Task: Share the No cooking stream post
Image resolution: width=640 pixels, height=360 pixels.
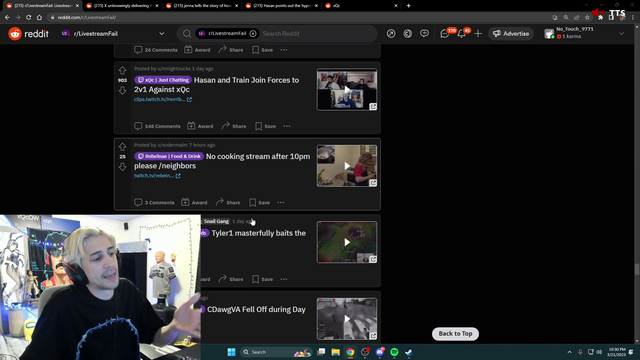Action: (228, 202)
